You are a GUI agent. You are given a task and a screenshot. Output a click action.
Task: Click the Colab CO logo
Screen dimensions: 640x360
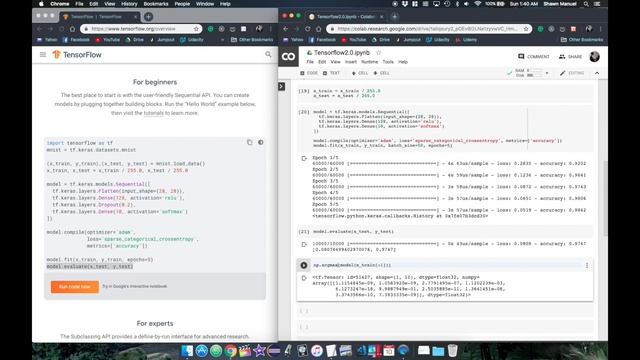(x=289, y=57)
